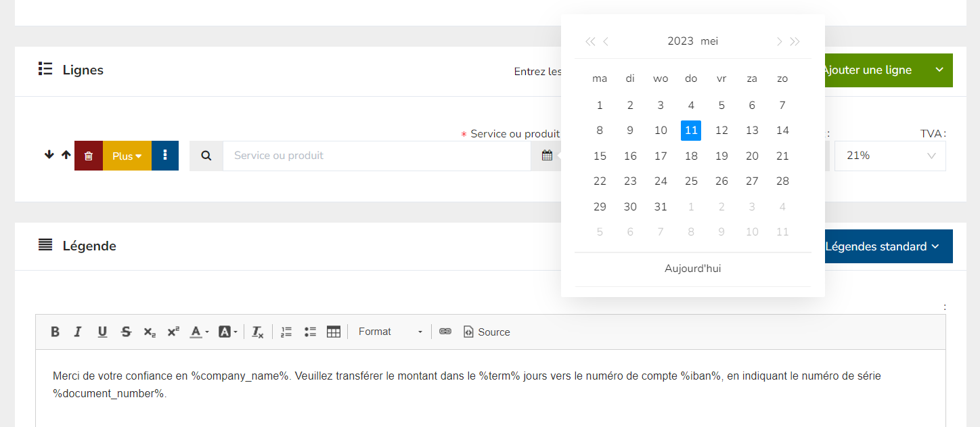Viewport: 980px width, 427px height.
Task: Open Légendes standard menu
Action: tap(882, 246)
